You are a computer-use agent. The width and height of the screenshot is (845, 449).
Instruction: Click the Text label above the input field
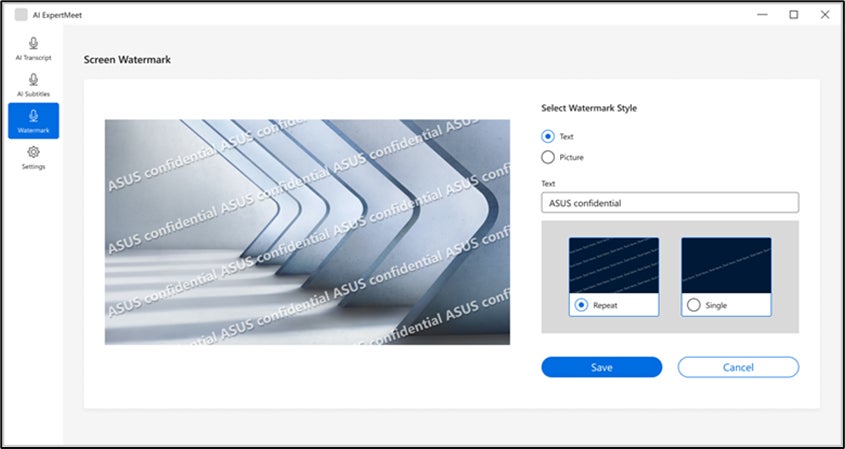[548, 184]
